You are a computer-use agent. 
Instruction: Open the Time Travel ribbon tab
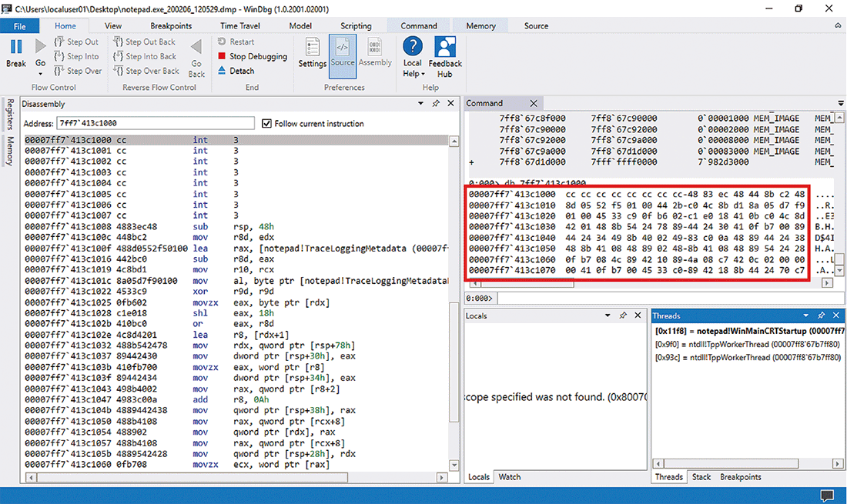tap(239, 25)
